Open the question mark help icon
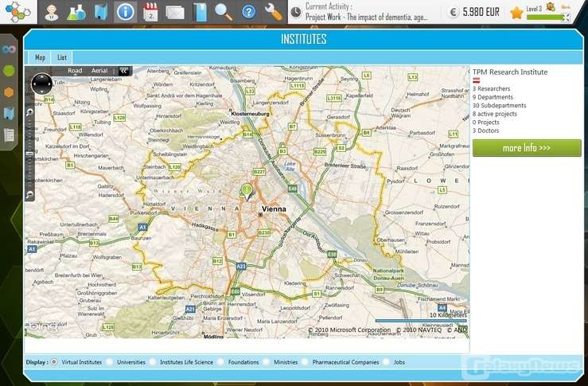 248,12
